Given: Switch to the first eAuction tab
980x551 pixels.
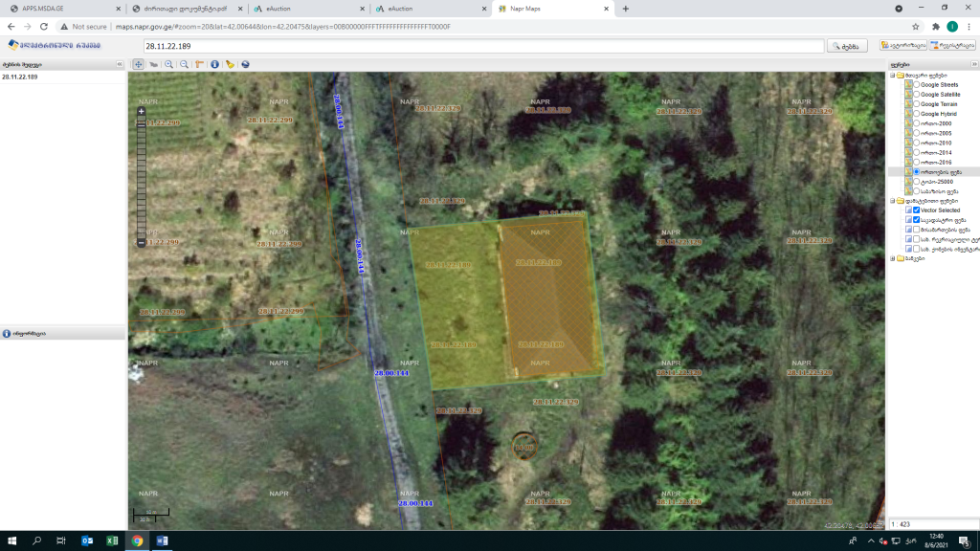Looking at the screenshot, I should coord(309,9).
